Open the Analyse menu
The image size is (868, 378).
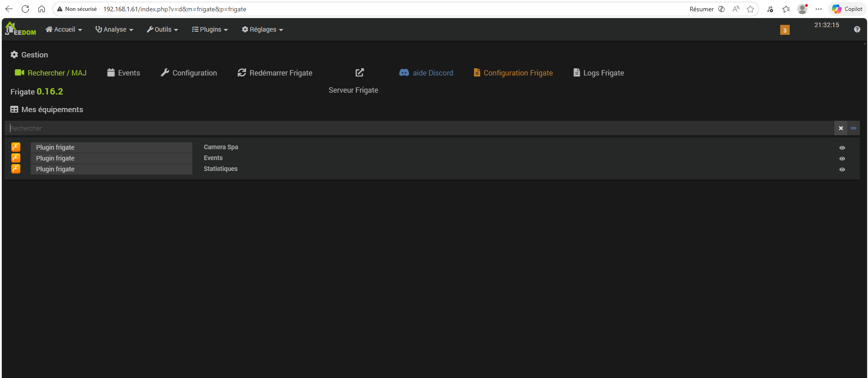[114, 29]
